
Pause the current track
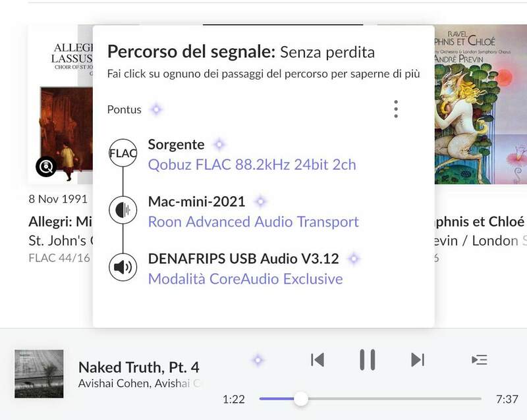(367, 359)
